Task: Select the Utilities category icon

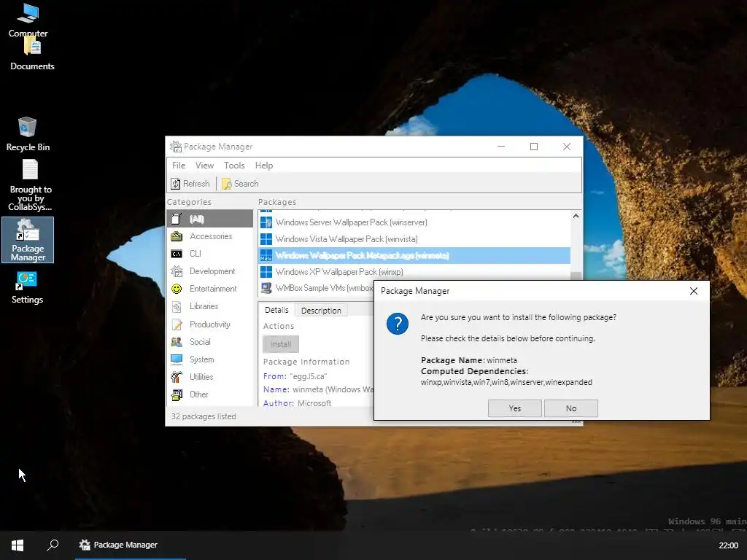Action: pyautogui.click(x=177, y=377)
